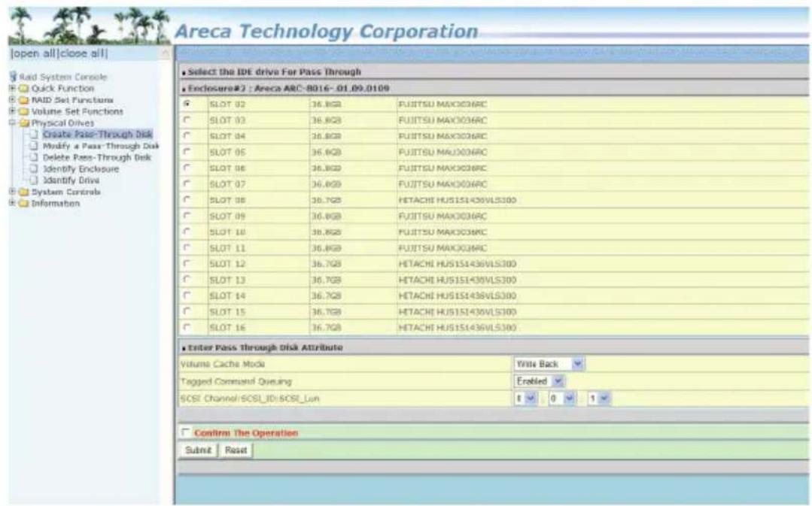This screenshot has height=506, width=812.
Task: Click the Confirm The Operation red label
Action: coord(246,433)
